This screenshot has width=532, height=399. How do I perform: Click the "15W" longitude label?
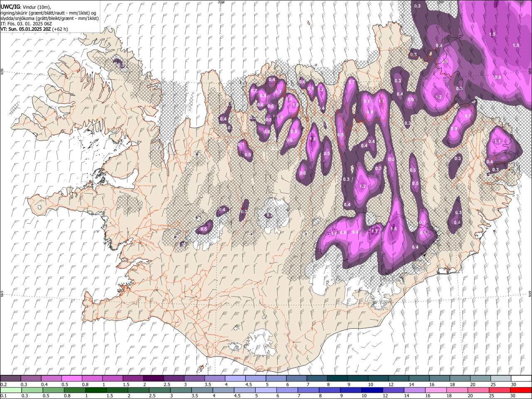[x=441, y=2]
